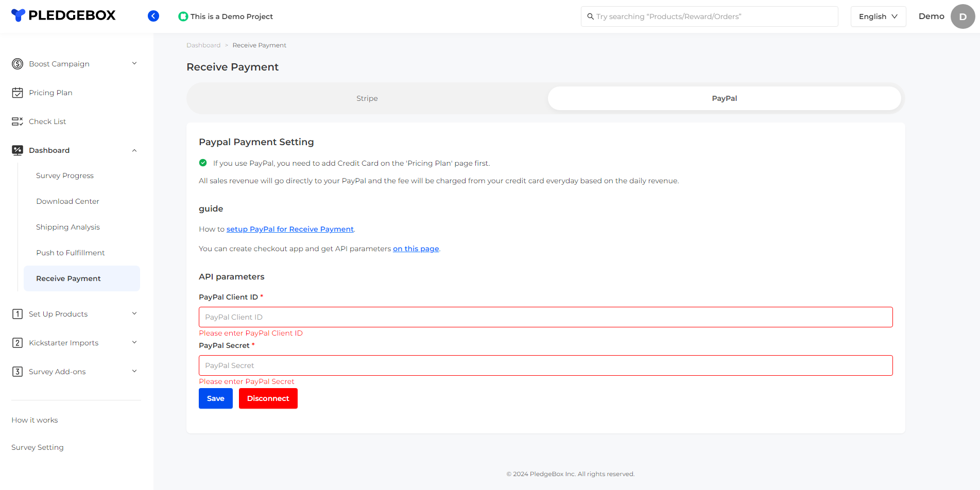Screen dimensions: 980x490
Task: Focus the PayPal Client ID field
Action: click(546, 317)
